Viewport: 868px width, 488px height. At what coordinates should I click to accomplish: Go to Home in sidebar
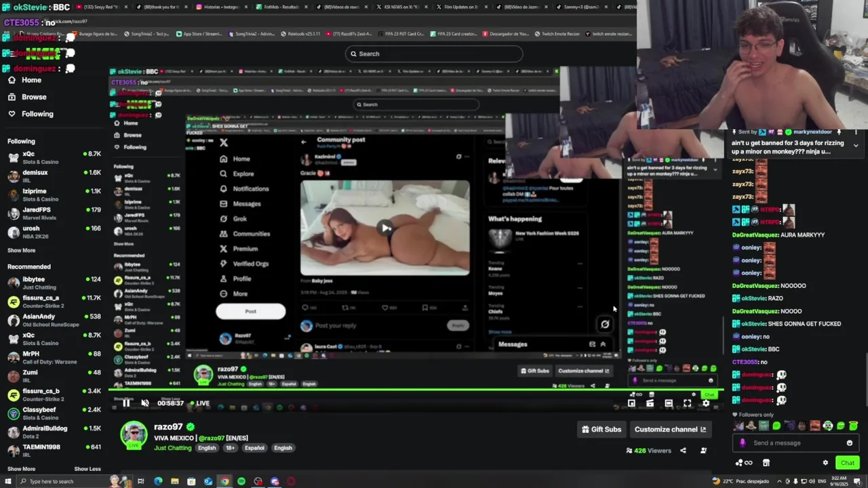(31, 80)
